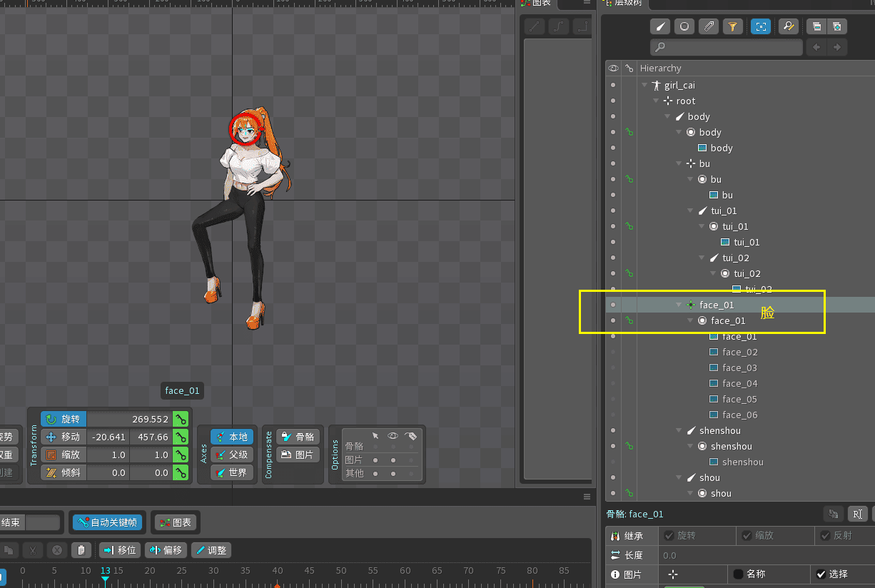Screen dimensions: 875x588
Task: Select face_03 attachment in the hierarchy
Action: 739,367
